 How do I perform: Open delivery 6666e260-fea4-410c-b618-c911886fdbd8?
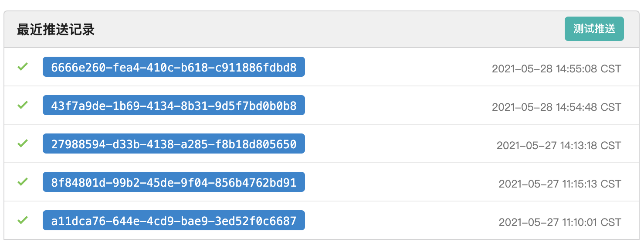[174, 67]
